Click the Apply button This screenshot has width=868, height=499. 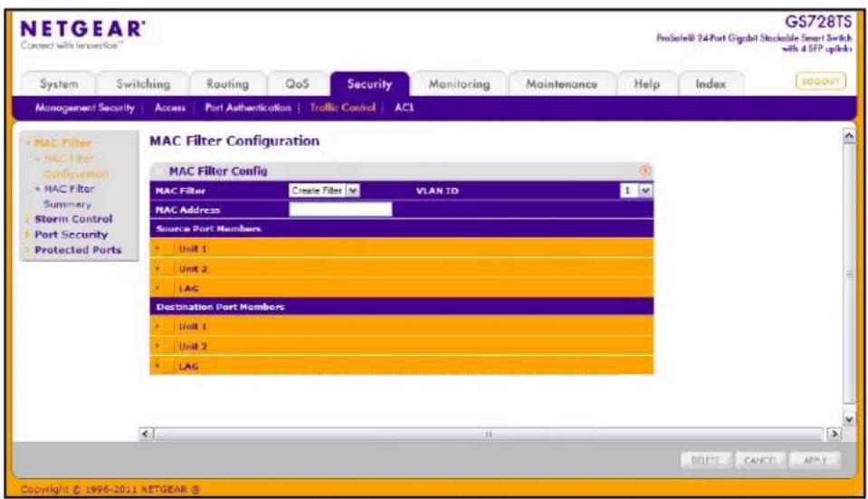[x=815, y=460]
